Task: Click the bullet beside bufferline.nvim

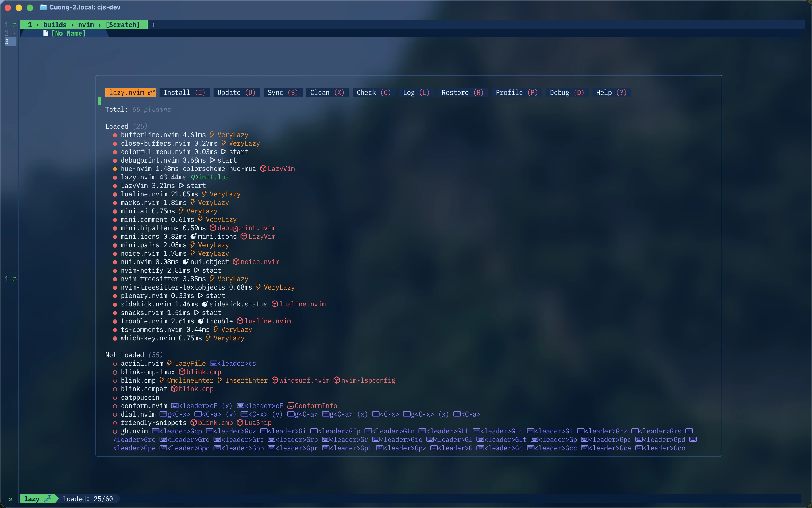Action: pos(115,135)
